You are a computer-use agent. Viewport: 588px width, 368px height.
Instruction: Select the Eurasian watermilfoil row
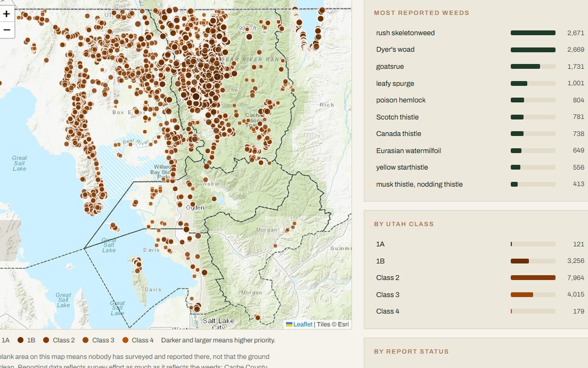pyautogui.click(x=480, y=151)
